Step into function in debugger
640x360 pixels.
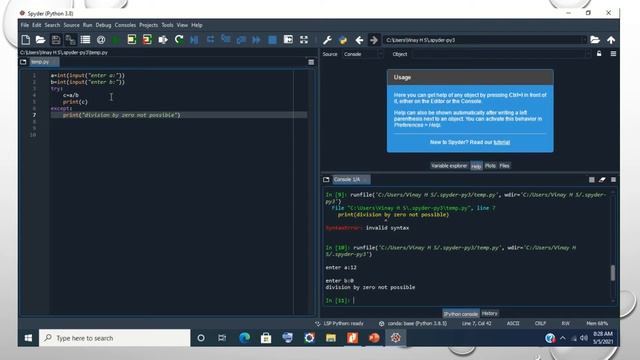[x=226, y=40]
